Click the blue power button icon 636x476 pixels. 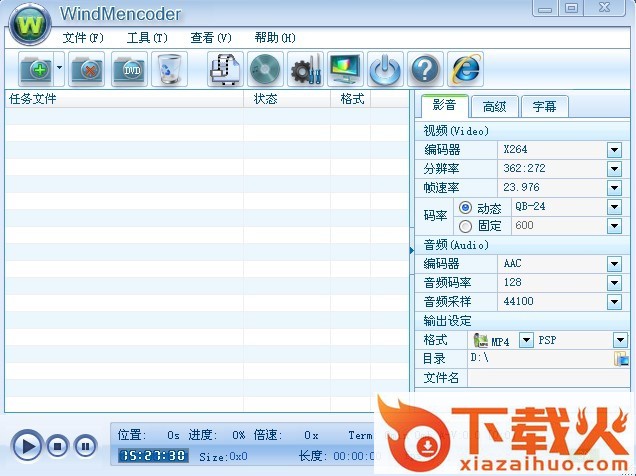(385, 69)
